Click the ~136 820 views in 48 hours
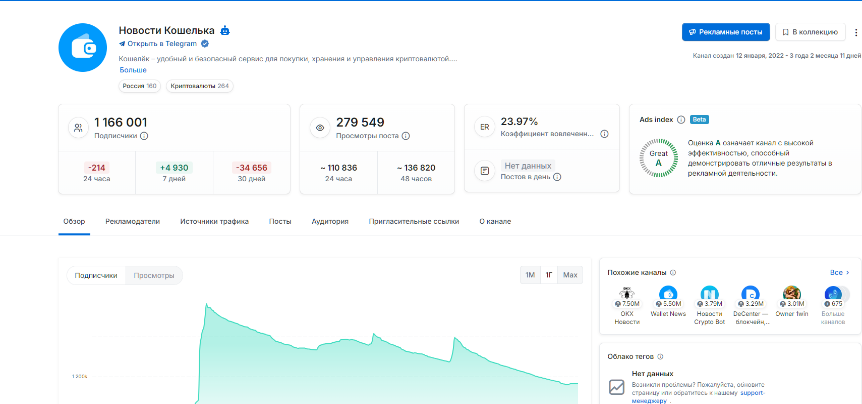This screenshot has height=404, width=862. coord(416,168)
